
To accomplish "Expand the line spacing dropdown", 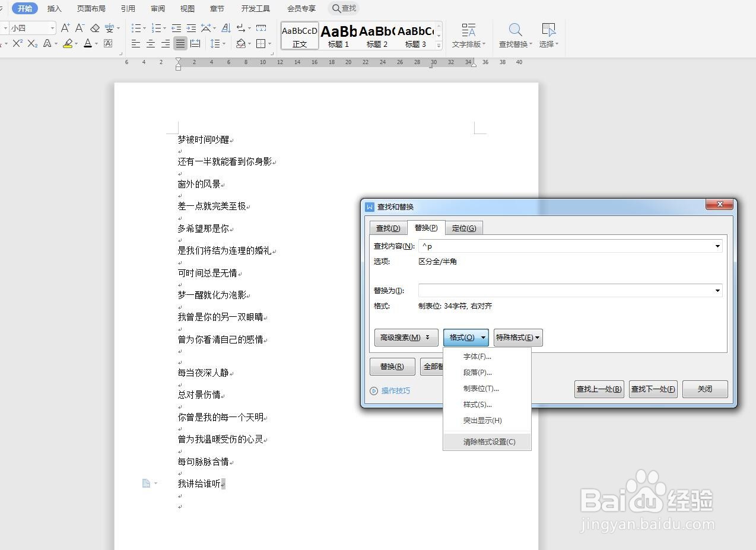I will point(224,43).
